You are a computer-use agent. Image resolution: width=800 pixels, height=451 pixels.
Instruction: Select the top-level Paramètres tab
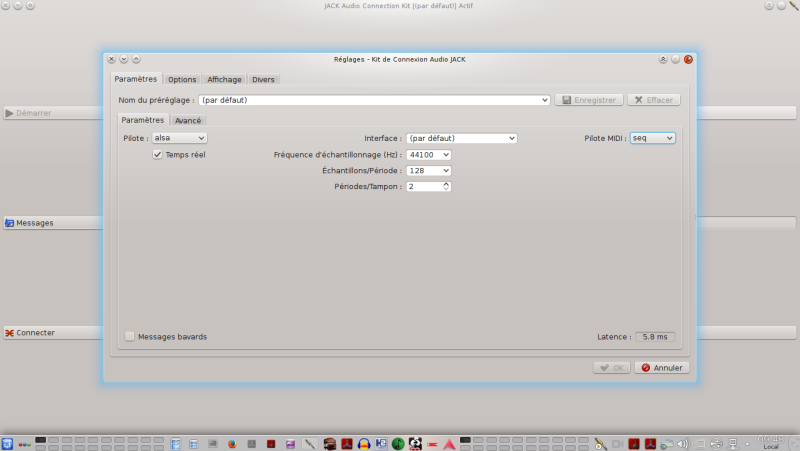[136, 79]
